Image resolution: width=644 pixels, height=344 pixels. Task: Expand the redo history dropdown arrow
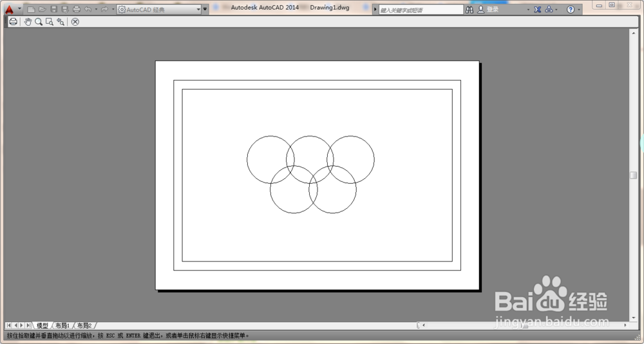point(113,9)
